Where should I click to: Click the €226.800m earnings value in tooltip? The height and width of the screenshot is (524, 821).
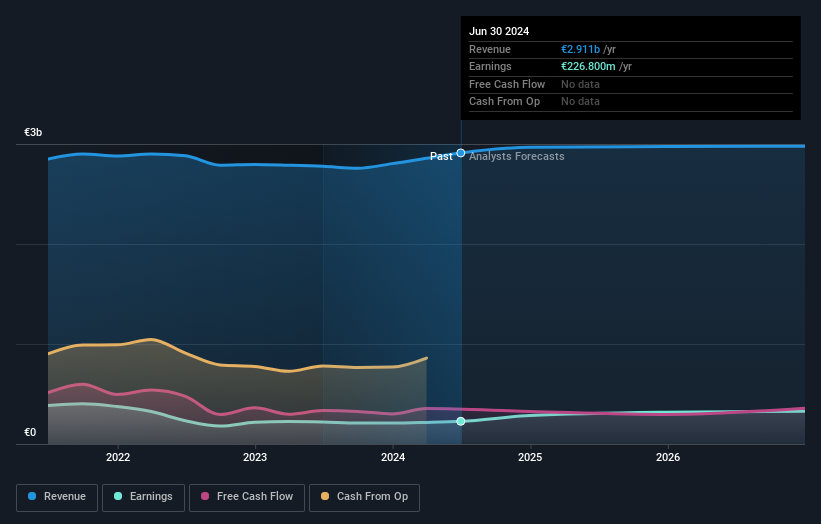click(x=588, y=66)
